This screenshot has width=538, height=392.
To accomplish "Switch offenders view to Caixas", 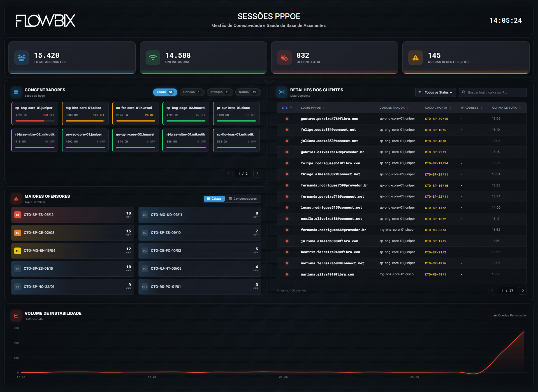I will (x=214, y=199).
